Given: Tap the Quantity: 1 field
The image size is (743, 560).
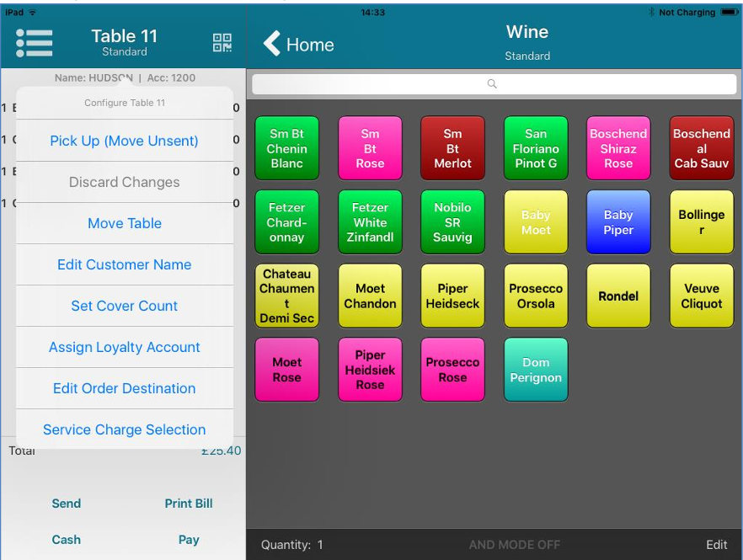Looking at the screenshot, I should (291, 545).
